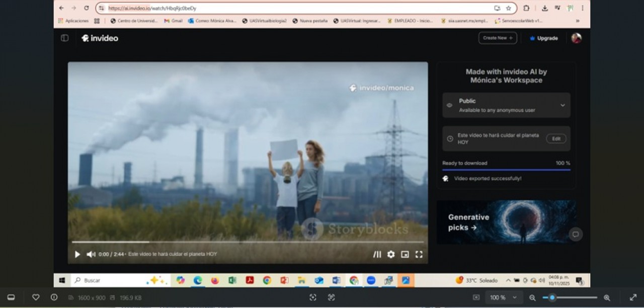The height and width of the screenshot is (308, 644).
Task: Toggle picture-in-picture mode on video
Action: click(x=405, y=255)
